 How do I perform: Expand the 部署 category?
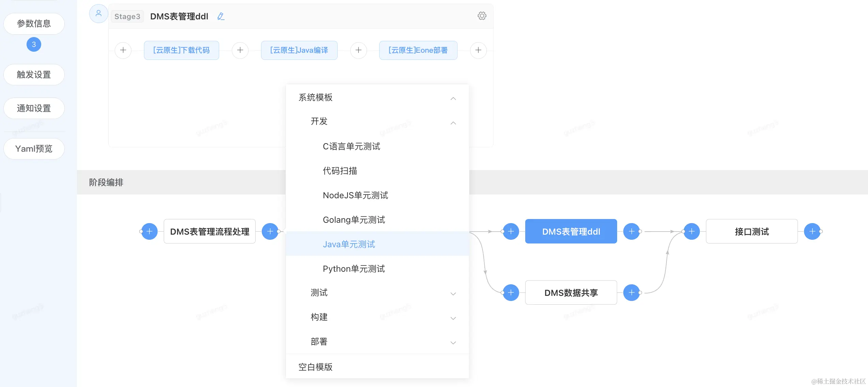pyautogui.click(x=453, y=342)
